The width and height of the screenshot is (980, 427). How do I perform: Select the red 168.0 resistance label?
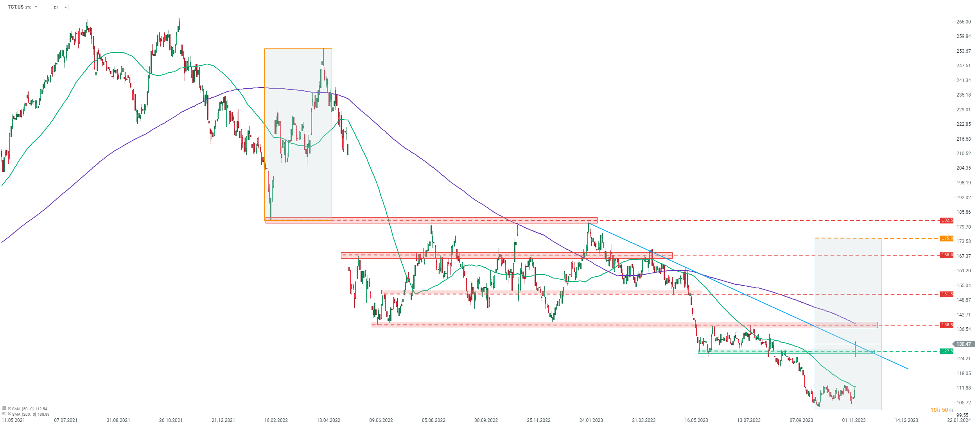[x=946, y=255]
